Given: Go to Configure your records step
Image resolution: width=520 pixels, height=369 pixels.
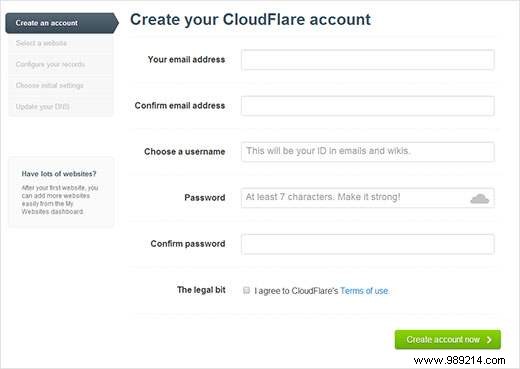Looking at the screenshot, I should tap(61, 64).
